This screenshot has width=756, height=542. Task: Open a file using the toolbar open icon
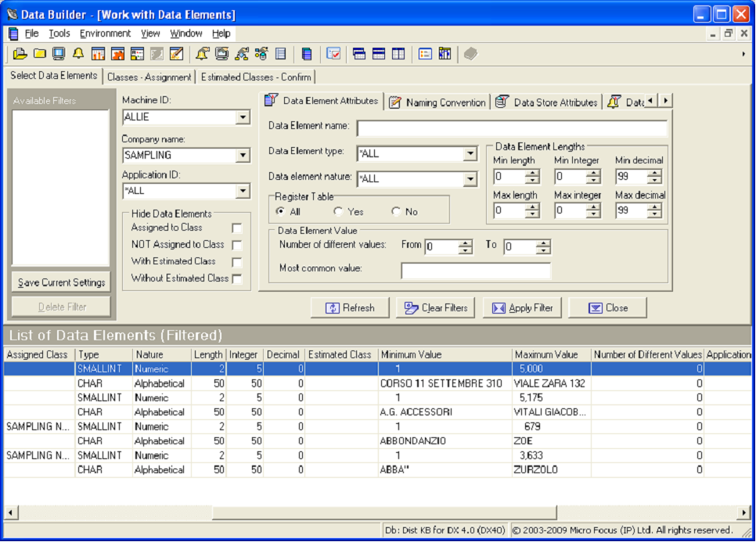20,54
